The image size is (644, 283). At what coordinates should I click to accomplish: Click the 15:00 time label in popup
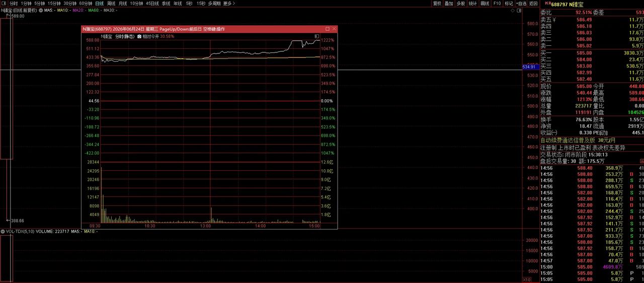314,226
